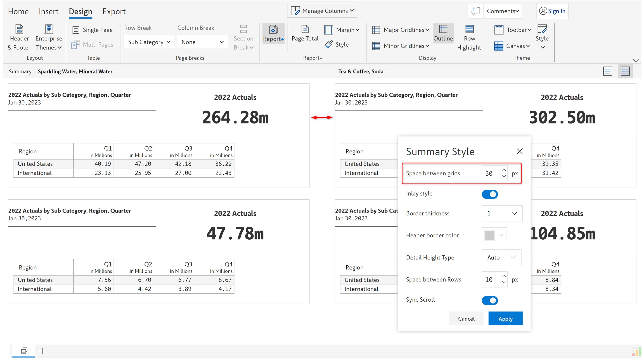This screenshot has width=644, height=360.
Task: Click the Apply button
Action: pyautogui.click(x=505, y=318)
